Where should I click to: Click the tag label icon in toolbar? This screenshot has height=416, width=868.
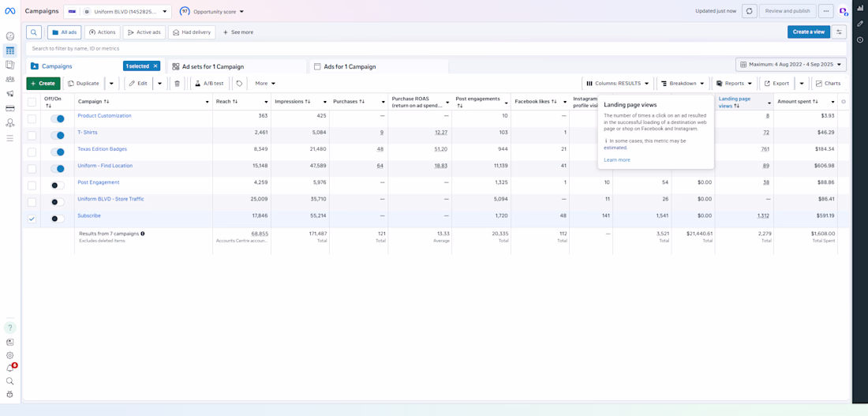point(239,84)
